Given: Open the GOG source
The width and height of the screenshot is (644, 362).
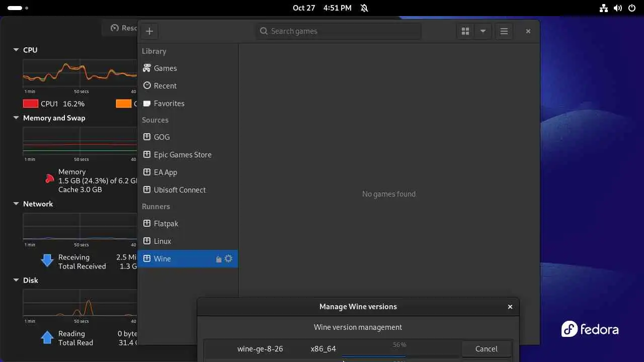Looking at the screenshot, I should pyautogui.click(x=188, y=137).
